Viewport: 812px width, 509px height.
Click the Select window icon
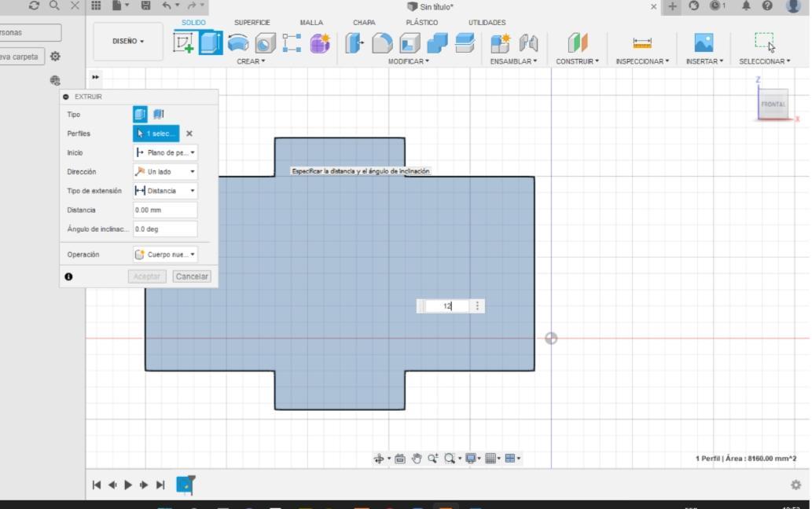click(x=764, y=42)
